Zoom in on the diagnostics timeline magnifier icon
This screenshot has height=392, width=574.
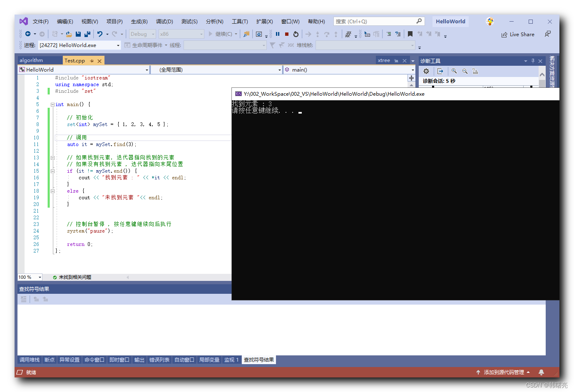(x=454, y=71)
